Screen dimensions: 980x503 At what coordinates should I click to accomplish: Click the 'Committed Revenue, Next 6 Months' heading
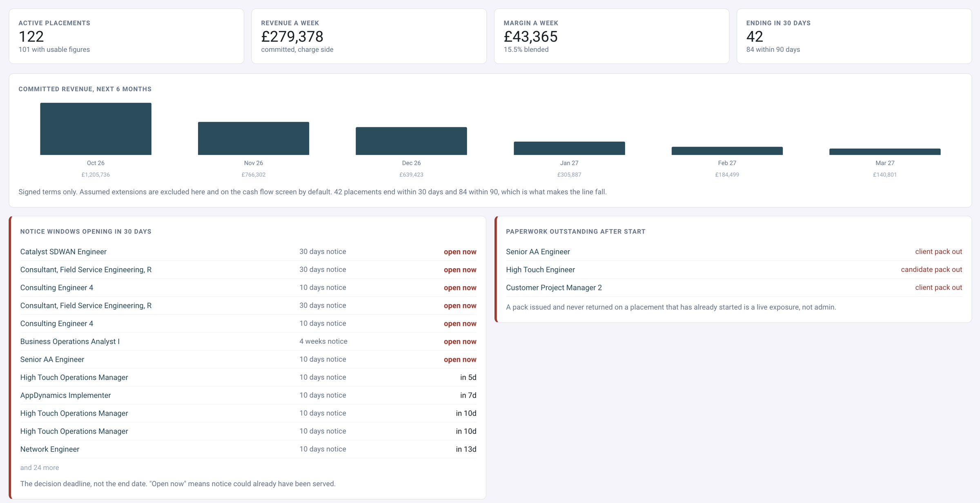85,89
